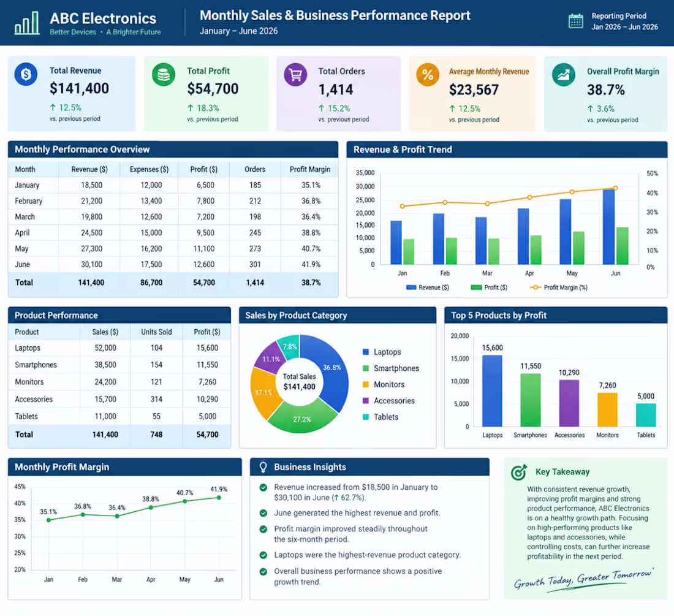Click the blue Laptops legend square
The width and height of the screenshot is (674, 616).
click(x=366, y=352)
